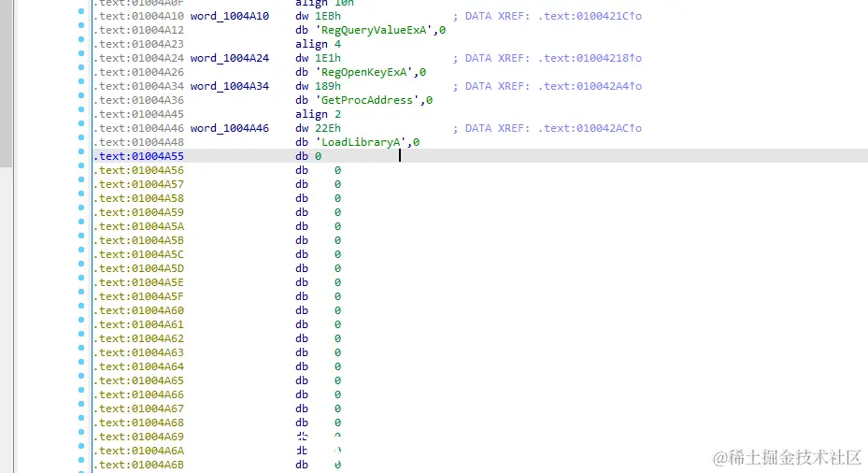
Task: Click align 2 at .text:01004A45
Action: [x=318, y=114]
